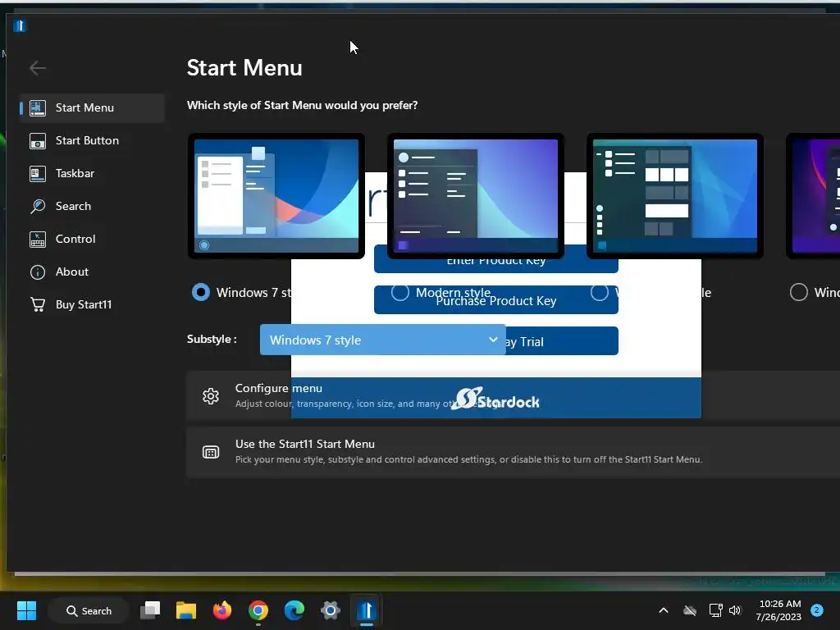
Task: Click the Taskbar sidebar icon
Action: click(x=38, y=174)
